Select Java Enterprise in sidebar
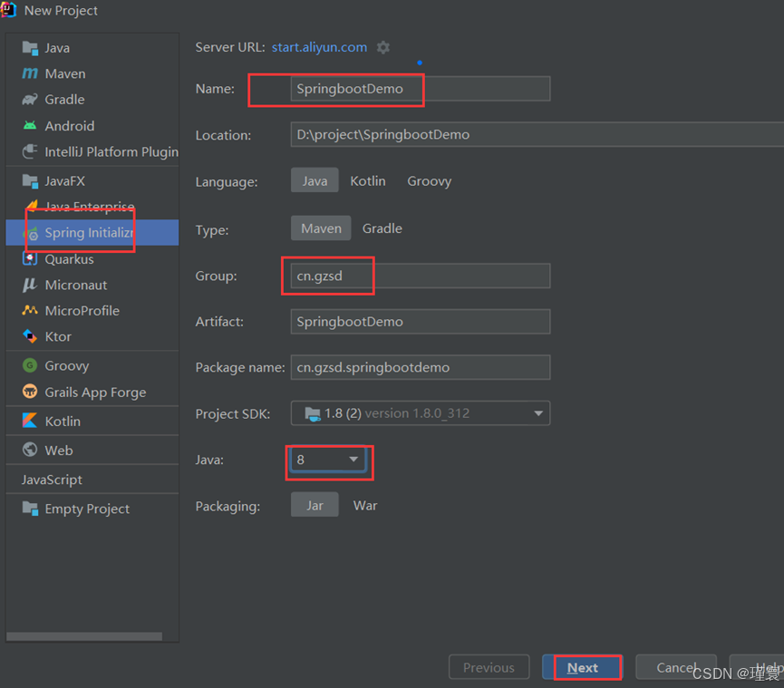 click(90, 206)
